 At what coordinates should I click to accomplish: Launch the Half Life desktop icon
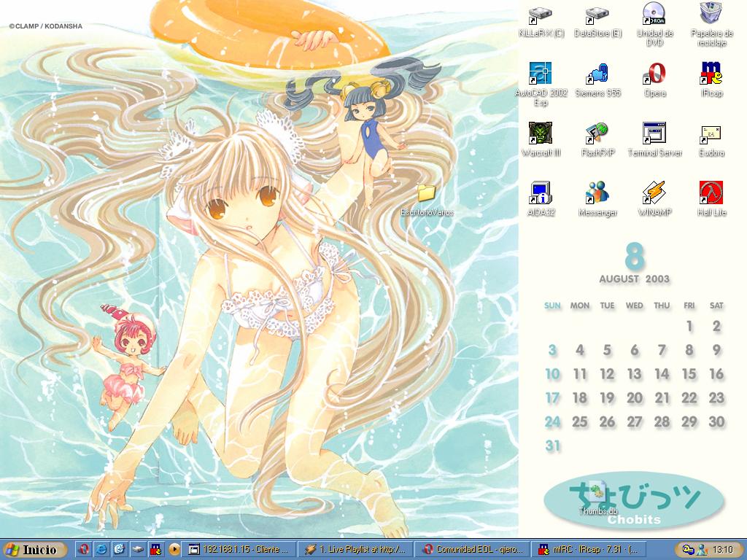coord(712,199)
